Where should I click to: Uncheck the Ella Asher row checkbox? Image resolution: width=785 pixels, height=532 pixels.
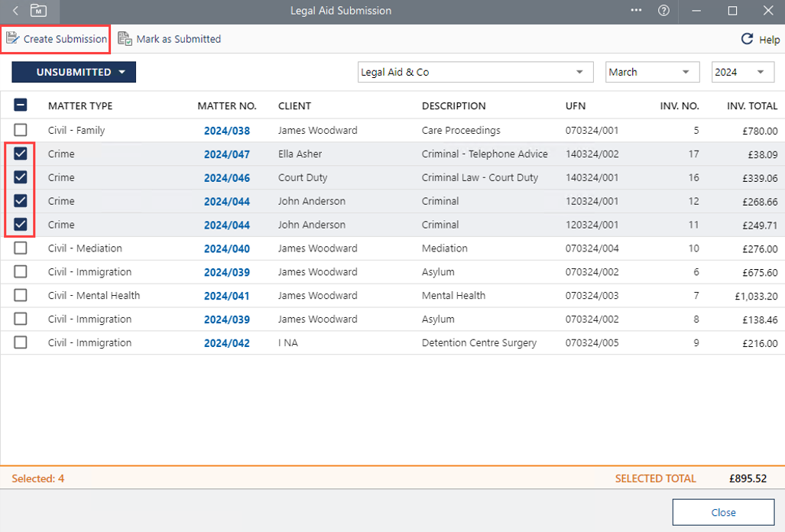[x=21, y=154]
